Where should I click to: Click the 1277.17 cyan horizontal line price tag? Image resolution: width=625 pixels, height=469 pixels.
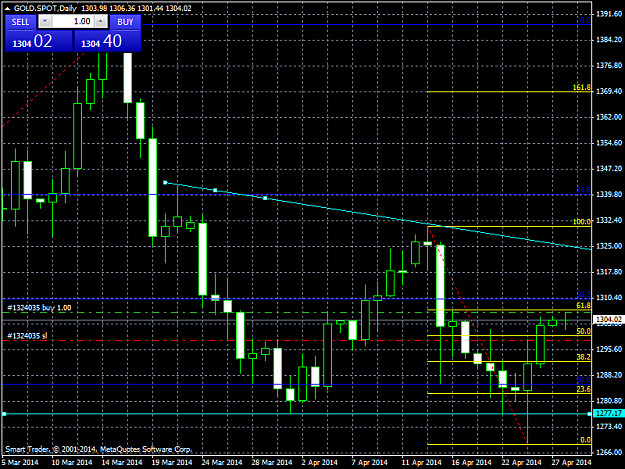[x=608, y=413]
